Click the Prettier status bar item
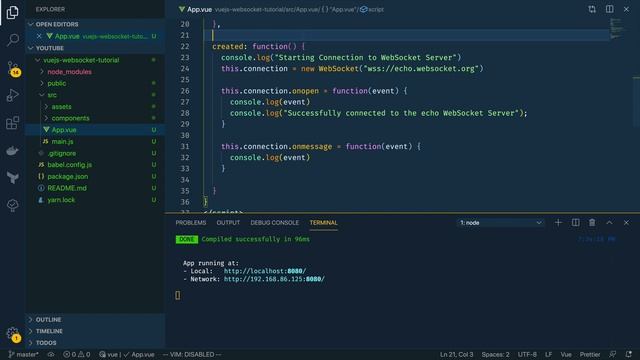 click(590, 354)
